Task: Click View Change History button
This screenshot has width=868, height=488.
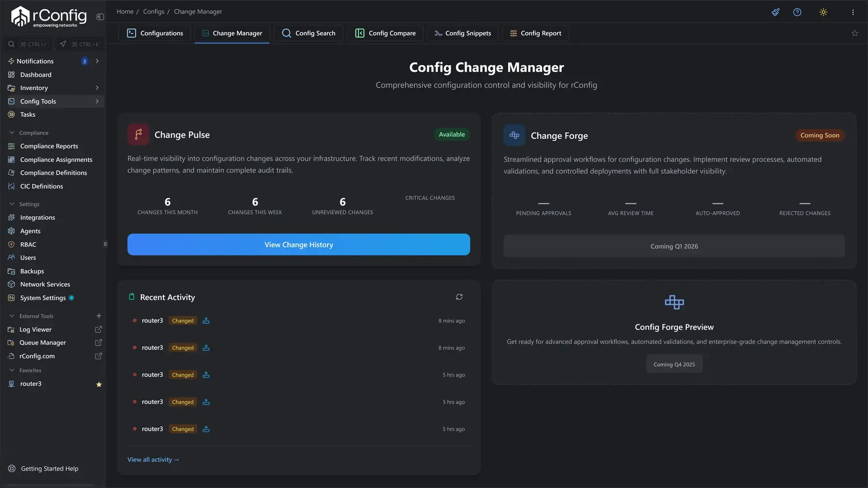Action: [298, 245]
